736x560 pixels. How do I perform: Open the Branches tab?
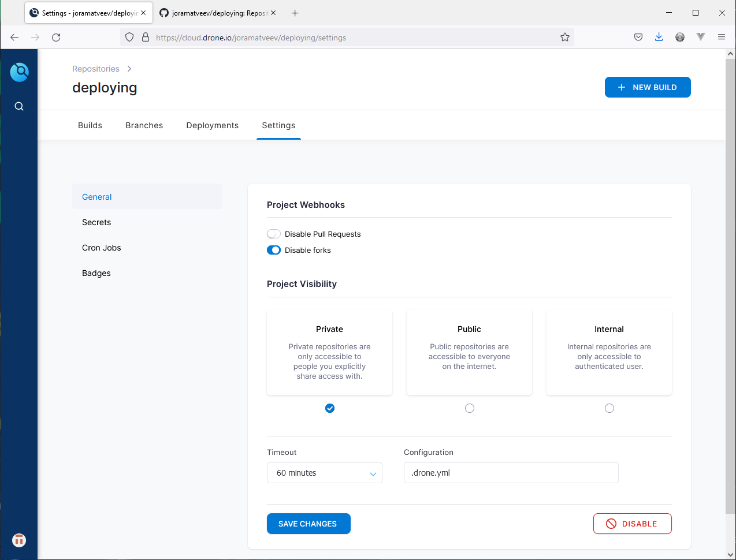(x=144, y=125)
